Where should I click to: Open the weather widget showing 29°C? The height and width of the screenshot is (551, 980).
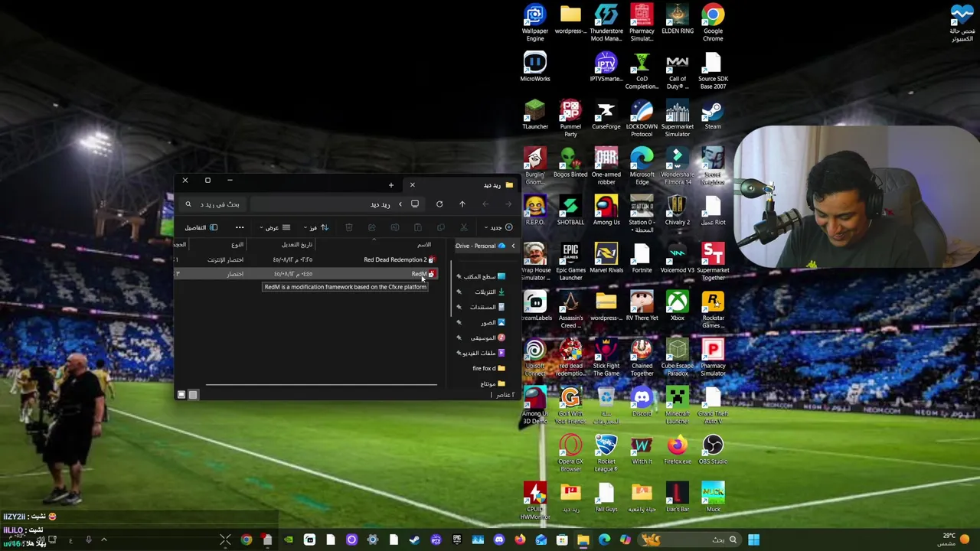pos(954,540)
